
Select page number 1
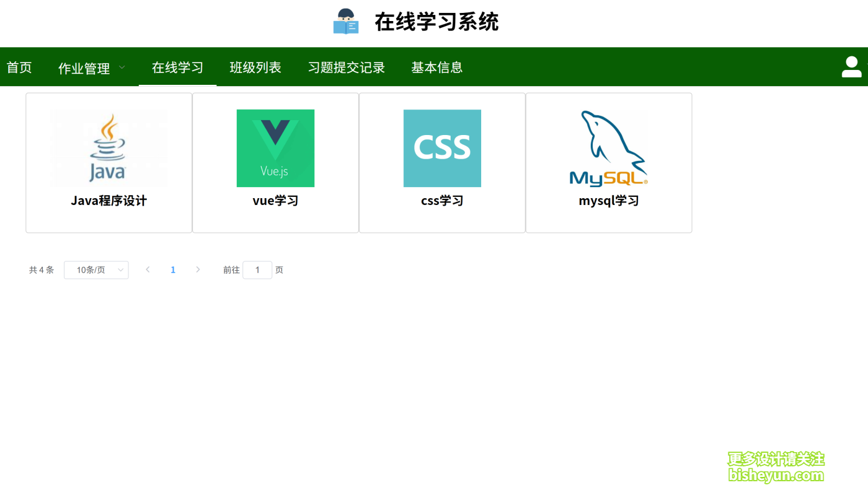pos(173,270)
